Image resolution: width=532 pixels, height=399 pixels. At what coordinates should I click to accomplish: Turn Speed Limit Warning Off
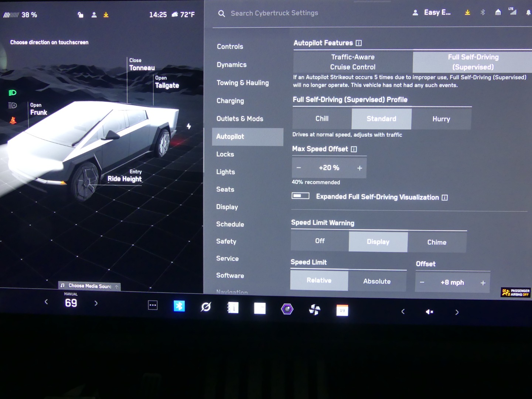pyautogui.click(x=320, y=241)
